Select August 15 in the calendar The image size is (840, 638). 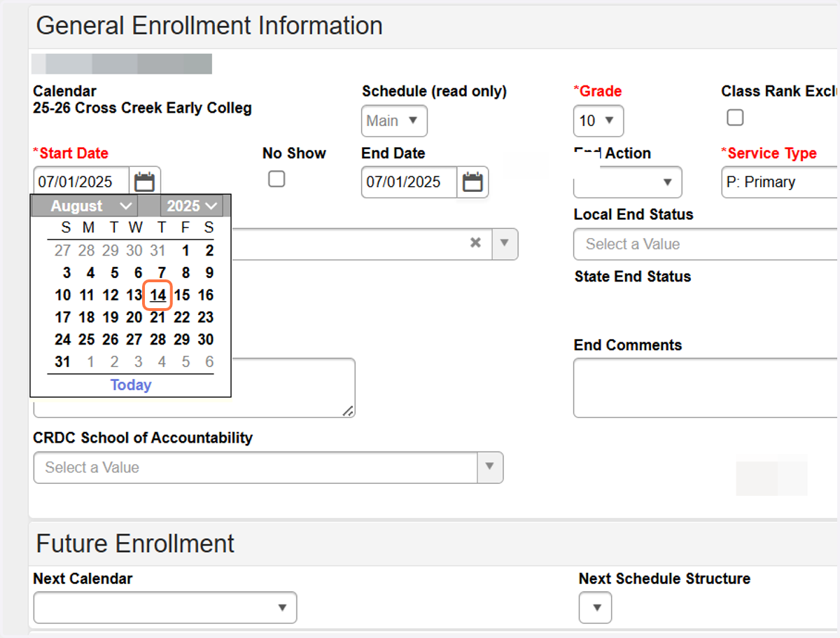pos(182,295)
